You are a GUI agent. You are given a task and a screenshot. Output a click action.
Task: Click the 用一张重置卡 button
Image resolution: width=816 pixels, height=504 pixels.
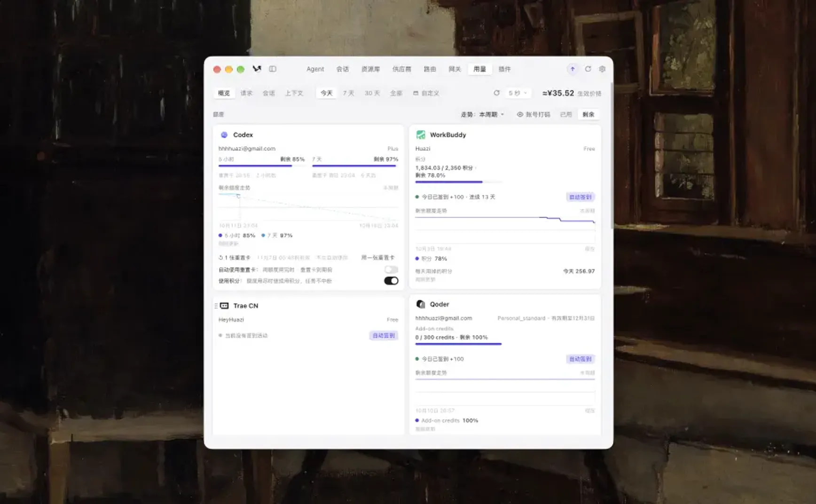click(378, 258)
